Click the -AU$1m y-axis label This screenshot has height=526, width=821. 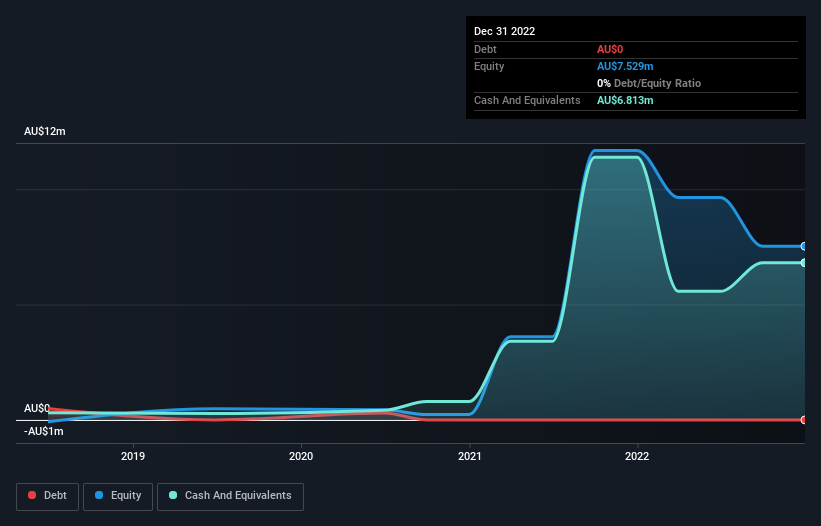[x=43, y=431]
